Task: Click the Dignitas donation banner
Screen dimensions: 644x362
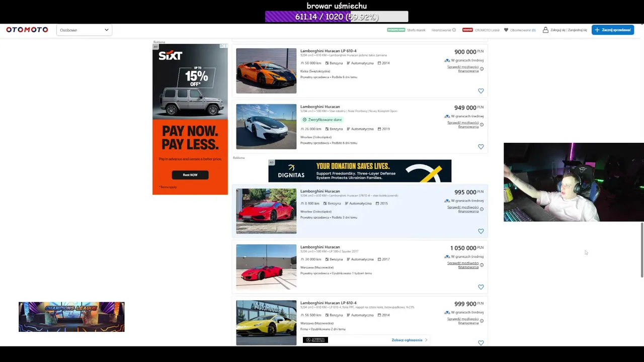Action: [x=360, y=171]
